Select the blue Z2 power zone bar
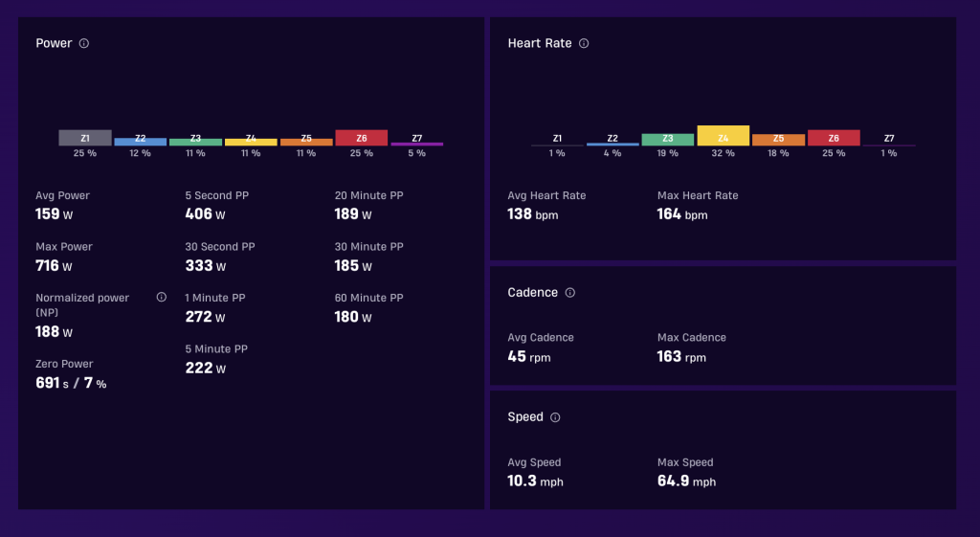Screen dimensions: 980x537 click(x=140, y=142)
